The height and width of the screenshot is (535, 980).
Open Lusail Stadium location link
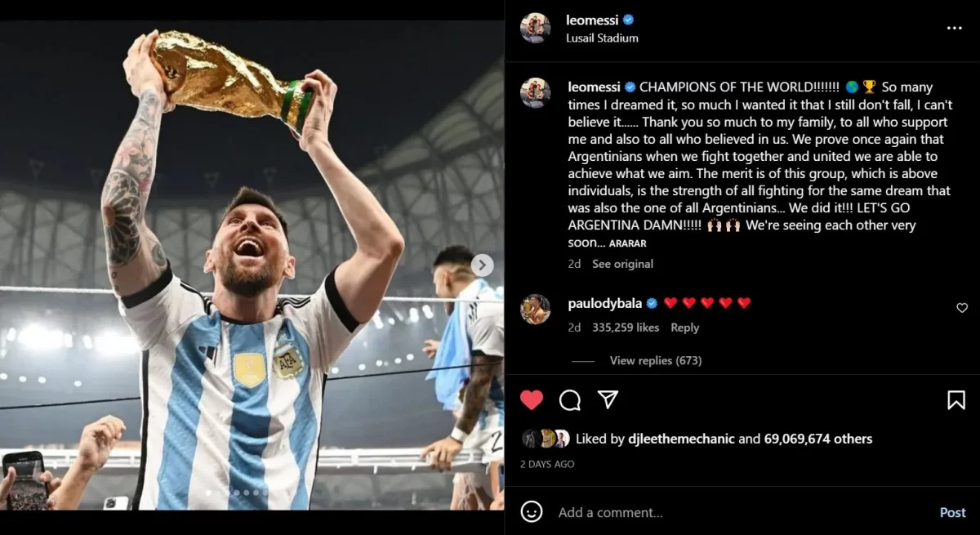[602, 38]
